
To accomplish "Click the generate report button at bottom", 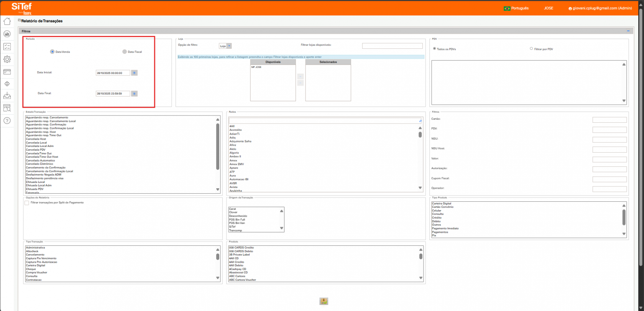I will click(324, 301).
